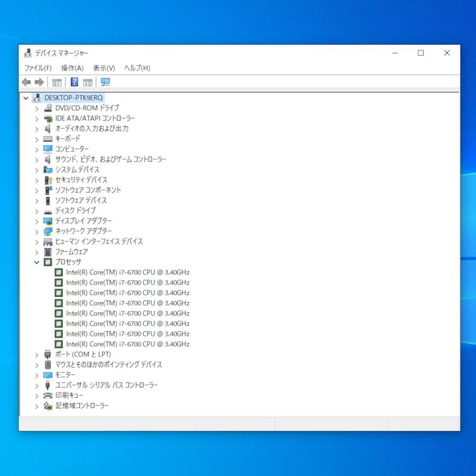Select the 印刷キュー label
The width and height of the screenshot is (476, 476).
pos(69,395)
